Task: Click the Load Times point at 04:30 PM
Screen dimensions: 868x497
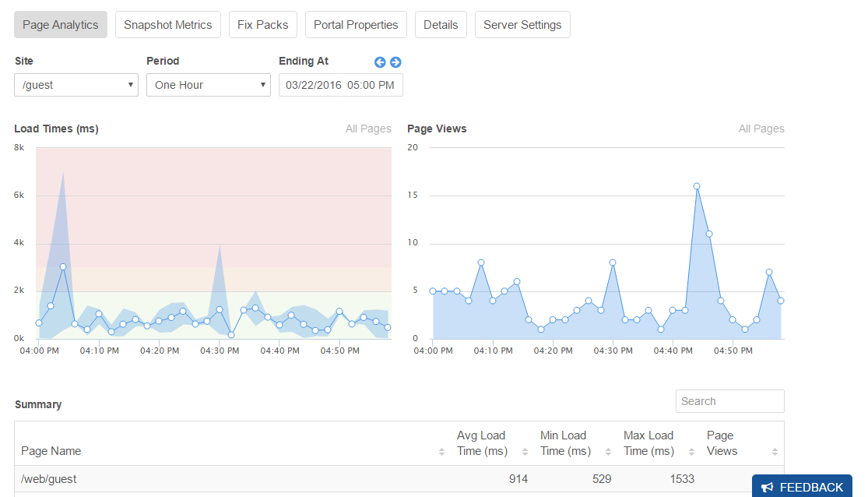Action: point(220,310)
